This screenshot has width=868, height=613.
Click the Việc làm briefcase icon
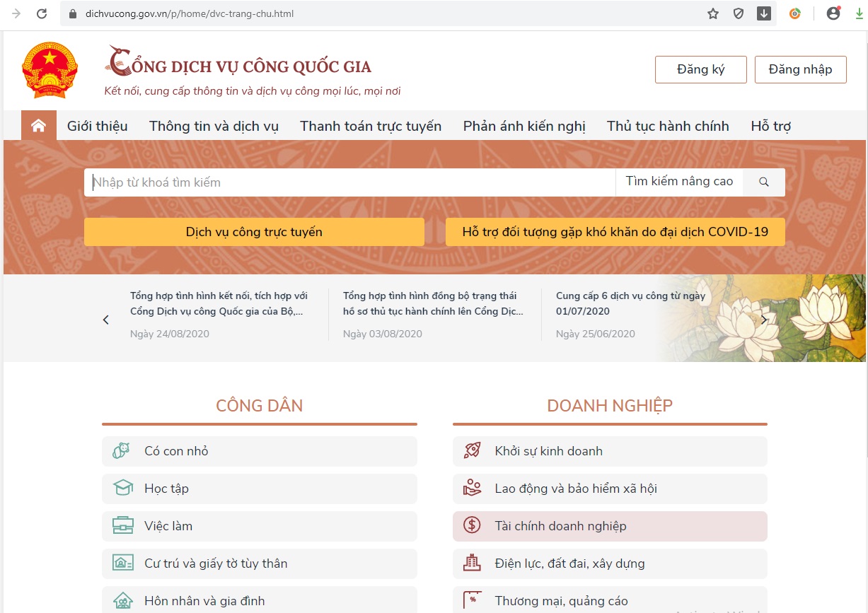122,526
